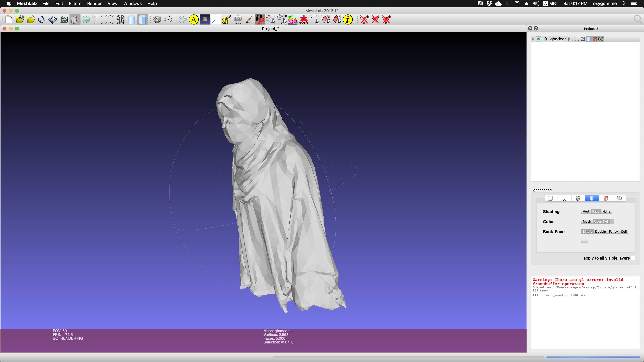Enable the Wireframe render mode in toolbar
The height and width of the screenshot is (362, 644).
click(x=120, y=19)
